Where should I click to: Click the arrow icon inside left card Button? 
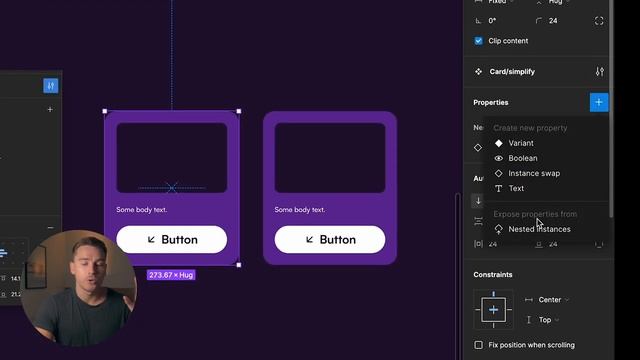[151, 240]
